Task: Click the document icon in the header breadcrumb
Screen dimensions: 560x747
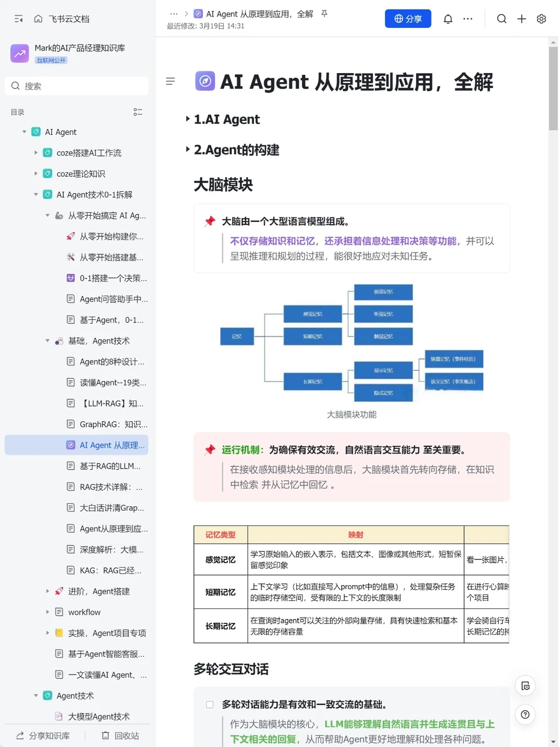Action: [x=198, y=14]
